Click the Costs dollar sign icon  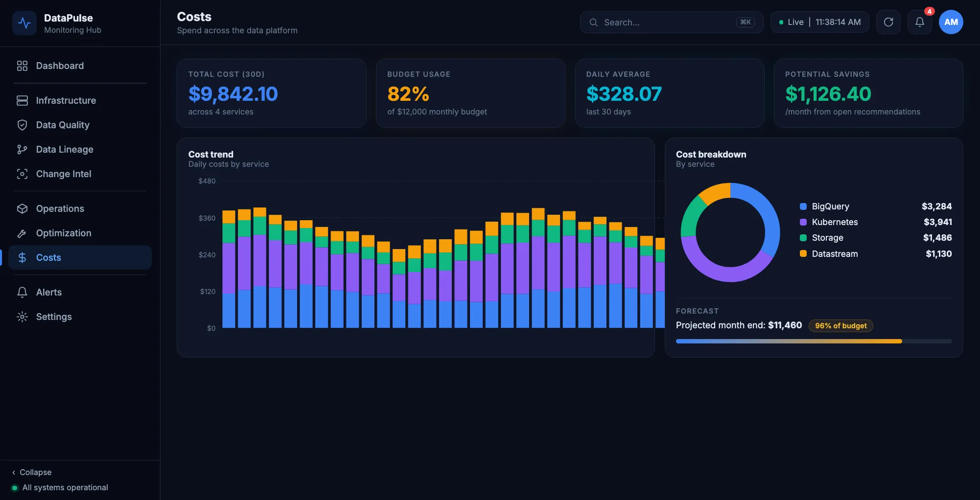22,257
